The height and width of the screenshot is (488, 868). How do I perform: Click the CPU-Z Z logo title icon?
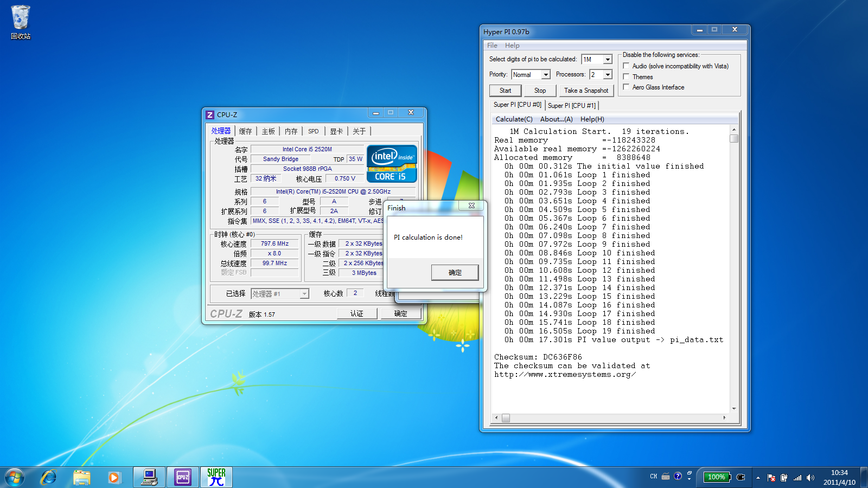click(x=210, y=114)
